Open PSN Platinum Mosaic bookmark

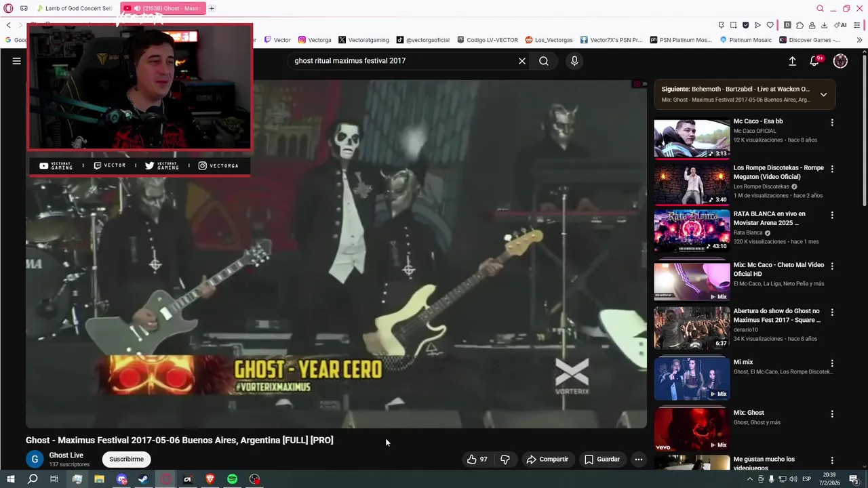click(x=679, y=40)
